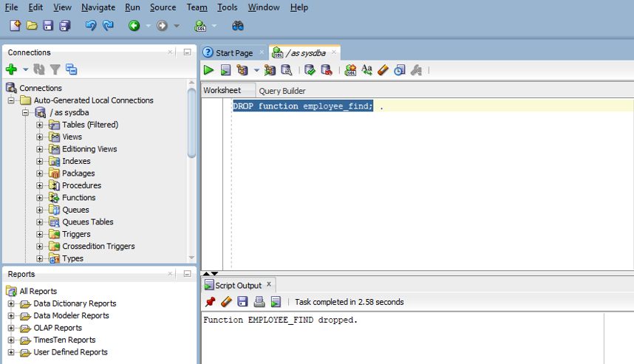
Task: Switch to the Query Builder tab
Action: tap(282, 91)
